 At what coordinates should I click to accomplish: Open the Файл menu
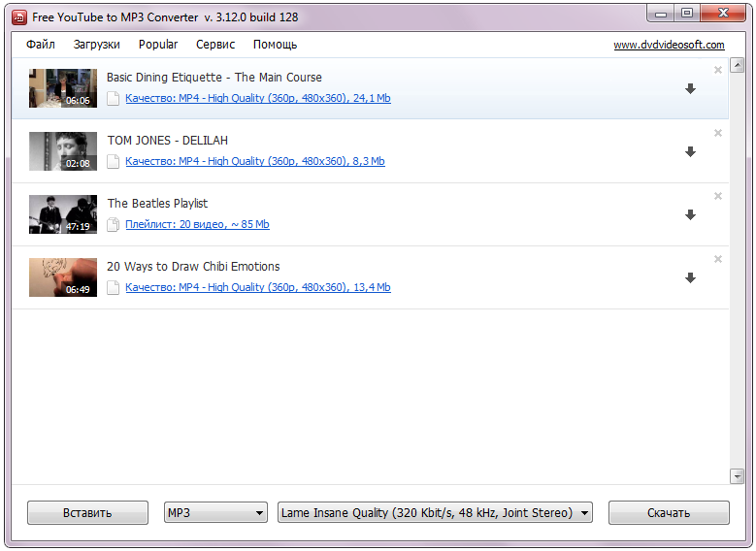[41, 45]
